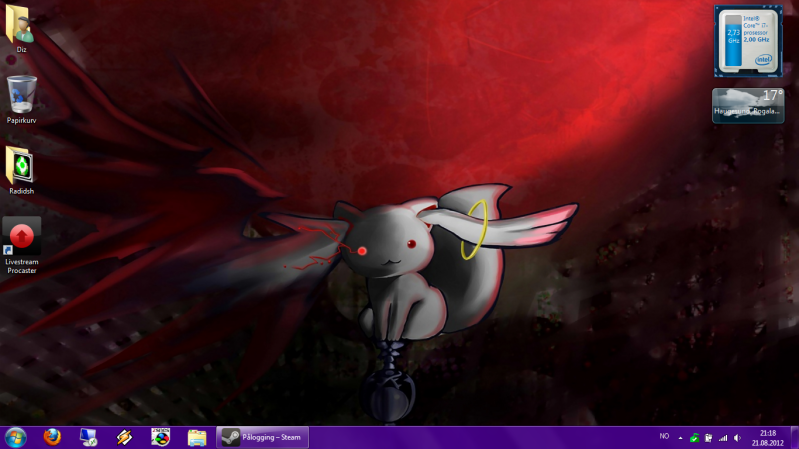Open the colorful circles app in taskbar
This screenshot has width=799, height=449.
[x=161, y=437]
